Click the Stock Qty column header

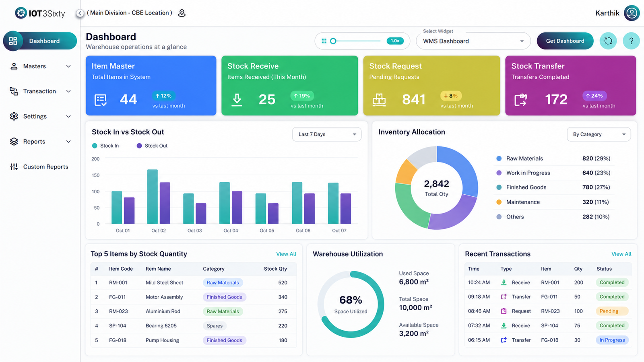point(275,269)
